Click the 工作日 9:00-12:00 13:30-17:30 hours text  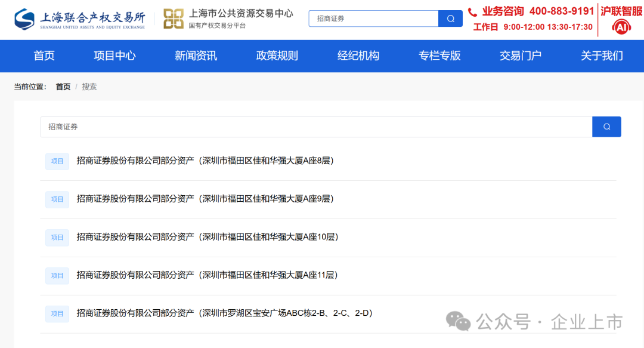(x=532, y=27)
